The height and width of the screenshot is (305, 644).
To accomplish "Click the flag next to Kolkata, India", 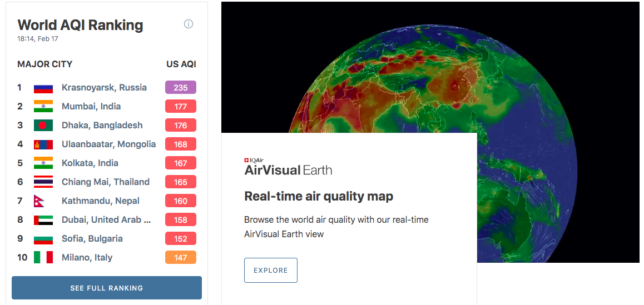I will click(43, 163).
